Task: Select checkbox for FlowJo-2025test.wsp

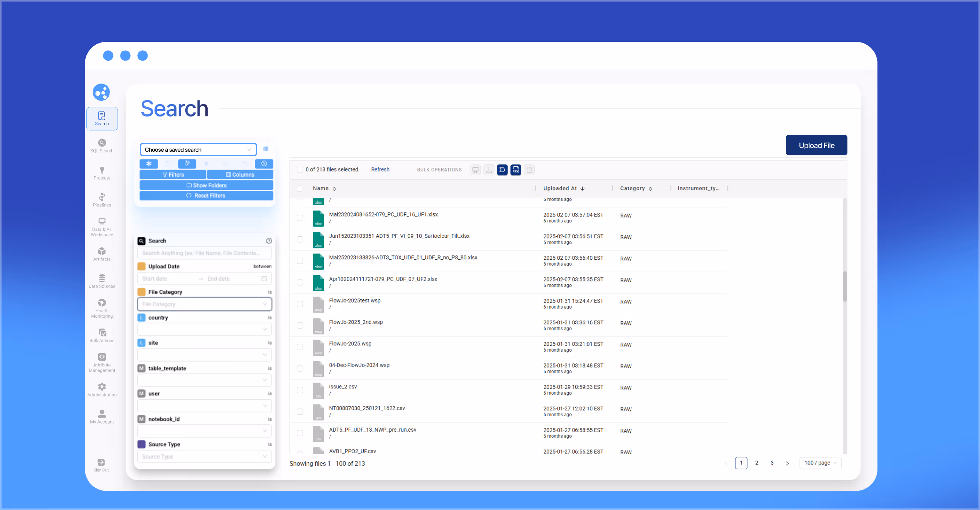Action: point(300,304)
